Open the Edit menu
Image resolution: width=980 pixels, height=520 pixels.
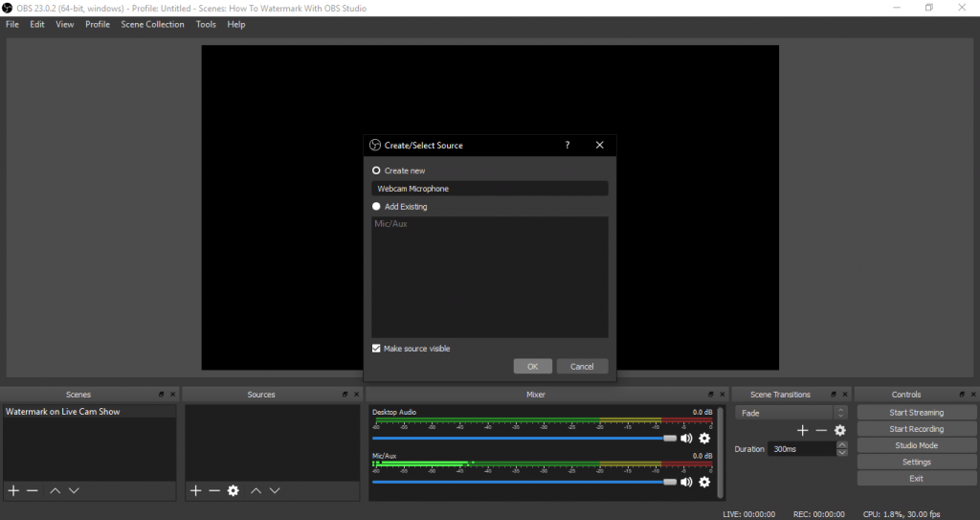click(37, 24)
